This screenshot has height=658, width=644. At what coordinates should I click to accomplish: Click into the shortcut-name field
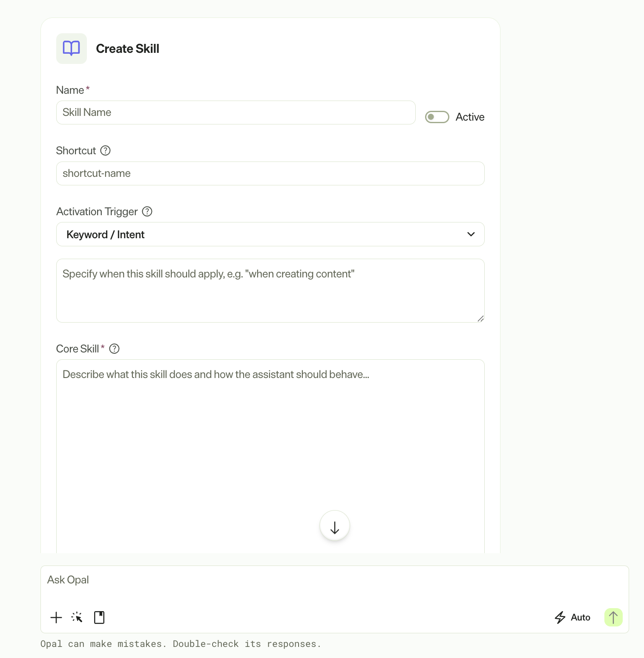(270, 173)
